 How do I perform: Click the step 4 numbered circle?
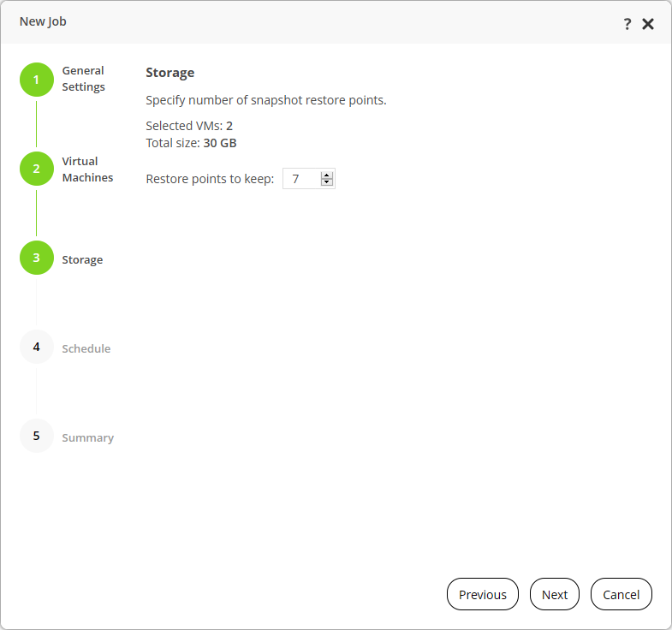point(36,347)
